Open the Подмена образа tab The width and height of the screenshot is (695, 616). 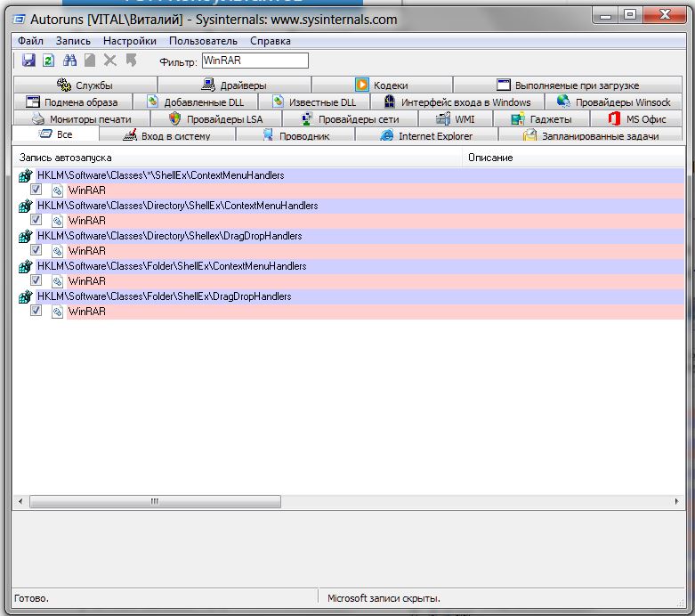pos(73,102)
